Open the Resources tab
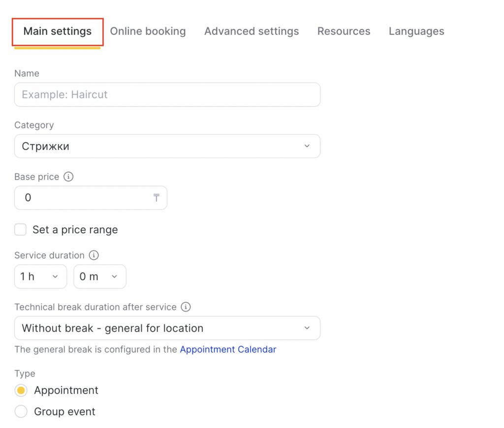This screenshot has width=504, height=428. pyautogui.click(x=344, y=31)
